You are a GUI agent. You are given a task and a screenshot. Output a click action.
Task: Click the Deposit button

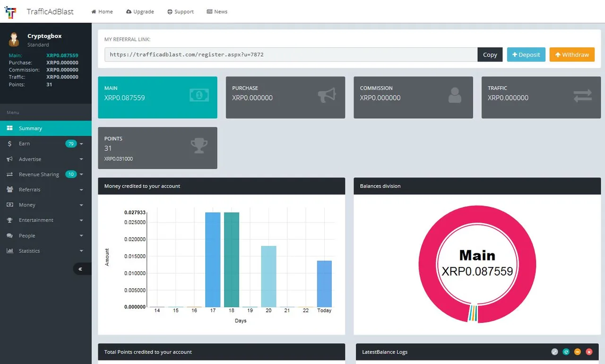[526, 54]
